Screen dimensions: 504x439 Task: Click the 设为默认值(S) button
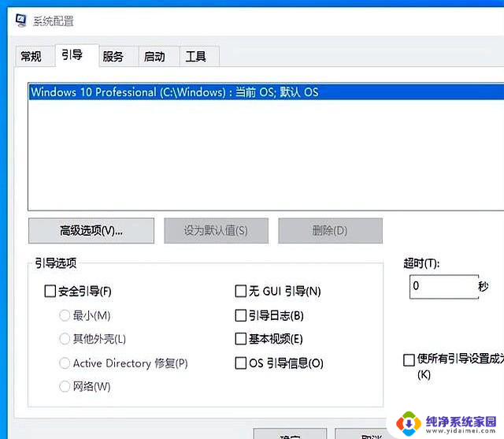(216, 231)
